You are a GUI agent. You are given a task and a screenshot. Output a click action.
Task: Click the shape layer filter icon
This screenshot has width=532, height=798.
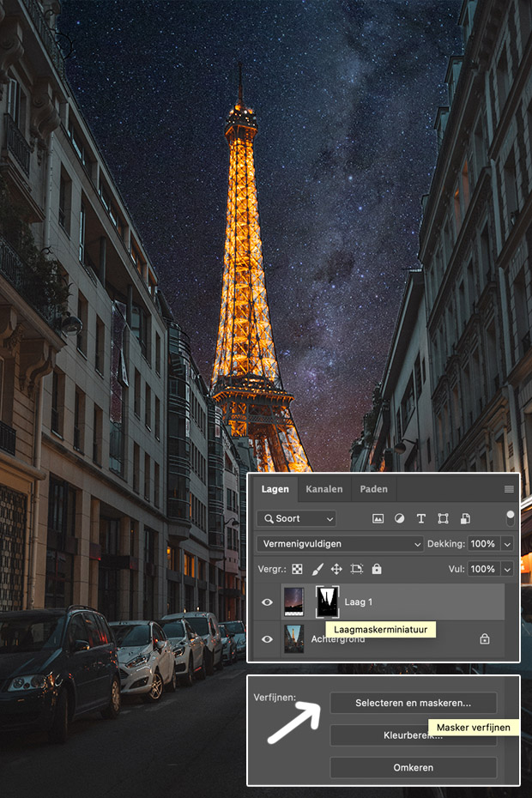(x=443, y=518)
